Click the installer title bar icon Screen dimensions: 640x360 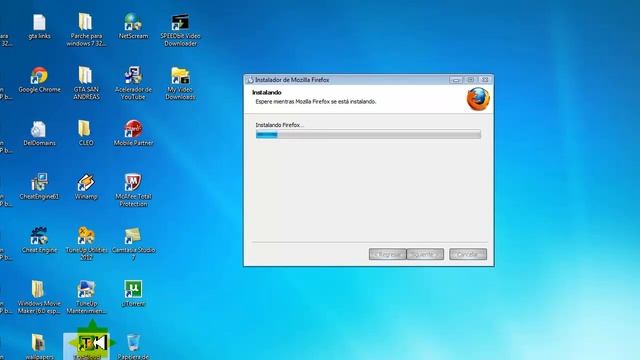coord(249,80)
